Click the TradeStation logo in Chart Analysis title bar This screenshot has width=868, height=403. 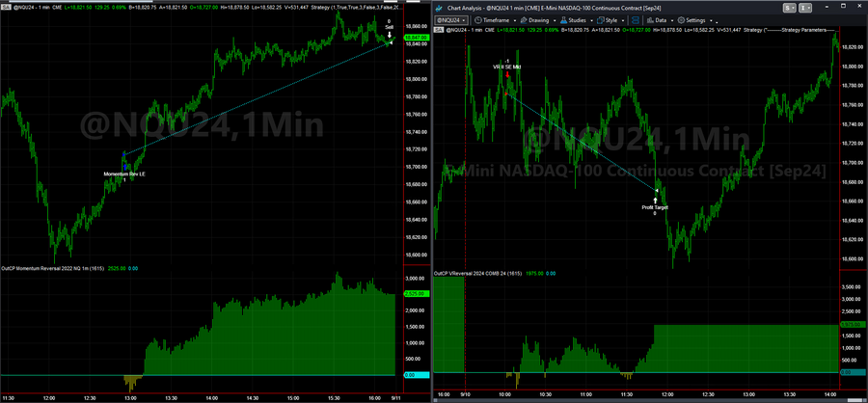pos(439,9)
